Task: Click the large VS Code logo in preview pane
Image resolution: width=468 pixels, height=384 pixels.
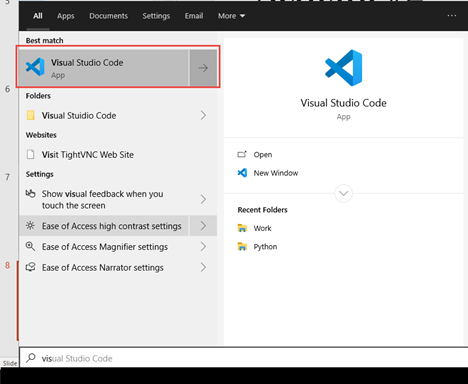Action: 344,68
